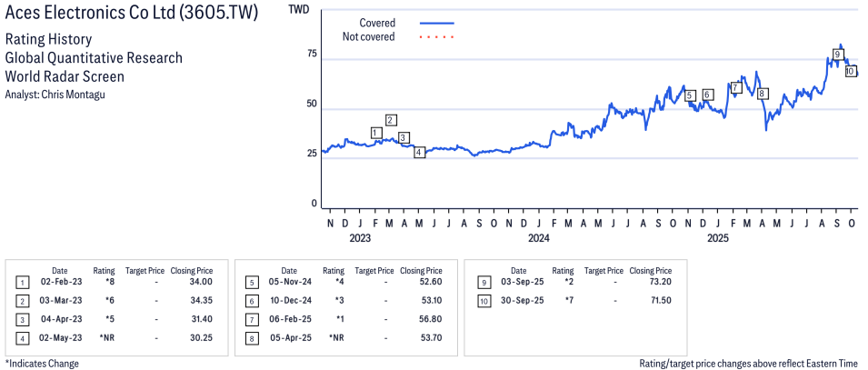Viewport: 868px width, 370px height.
Task: Select chart marker 9 near the peak
Action: click(837, 55)
